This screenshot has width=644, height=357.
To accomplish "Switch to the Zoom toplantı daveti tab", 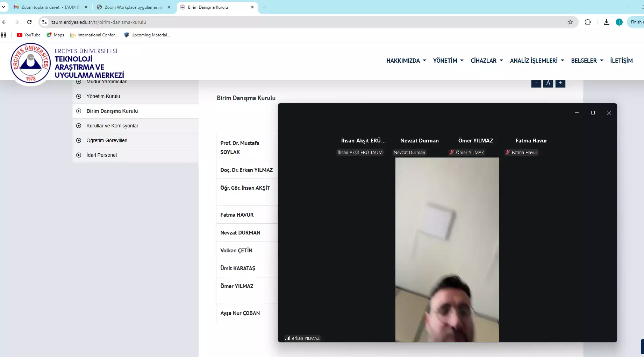I will point(49,7).
